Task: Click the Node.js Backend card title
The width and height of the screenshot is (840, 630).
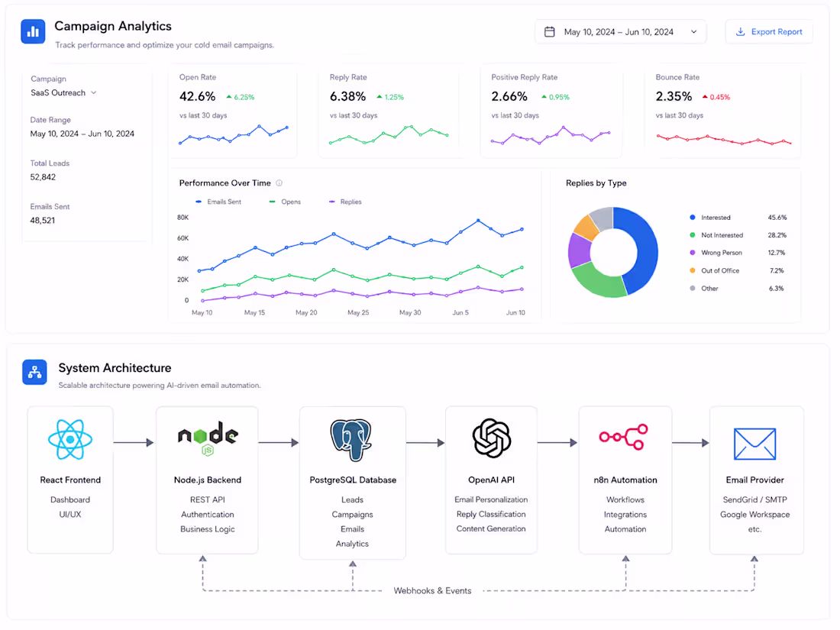Action: [207, 480]
